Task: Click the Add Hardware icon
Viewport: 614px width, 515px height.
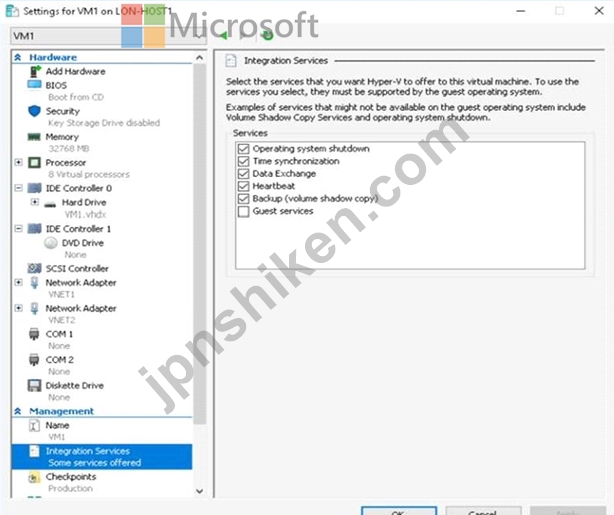Action: click(35, 71)
